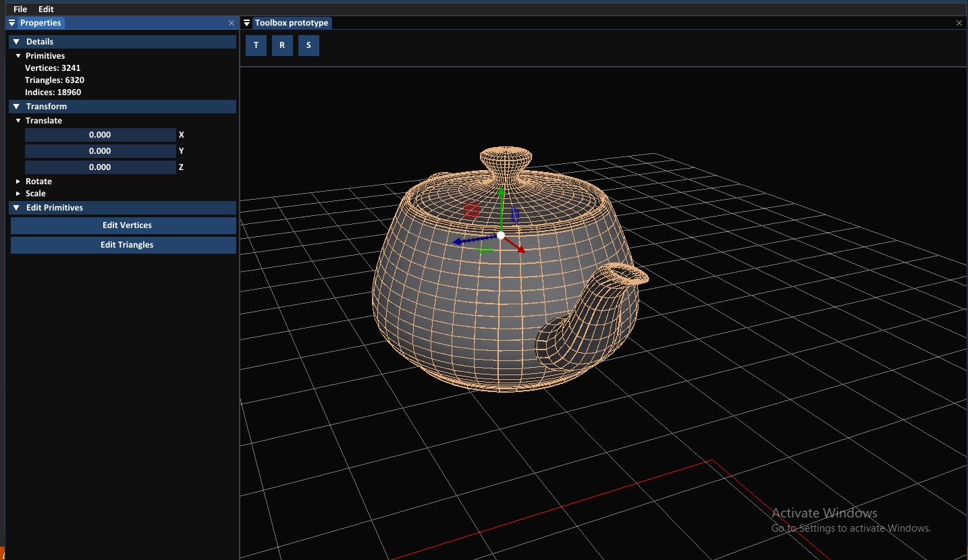Collapse the Details section
The height and width of the screenshot is (560, 968).
tap(16, 41)
